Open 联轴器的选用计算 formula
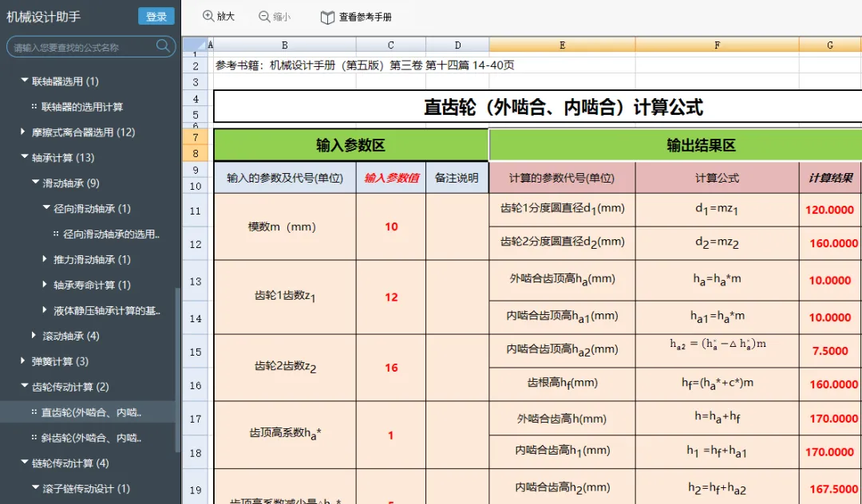Viewport: 862px width, 504px height. (82, 107)
